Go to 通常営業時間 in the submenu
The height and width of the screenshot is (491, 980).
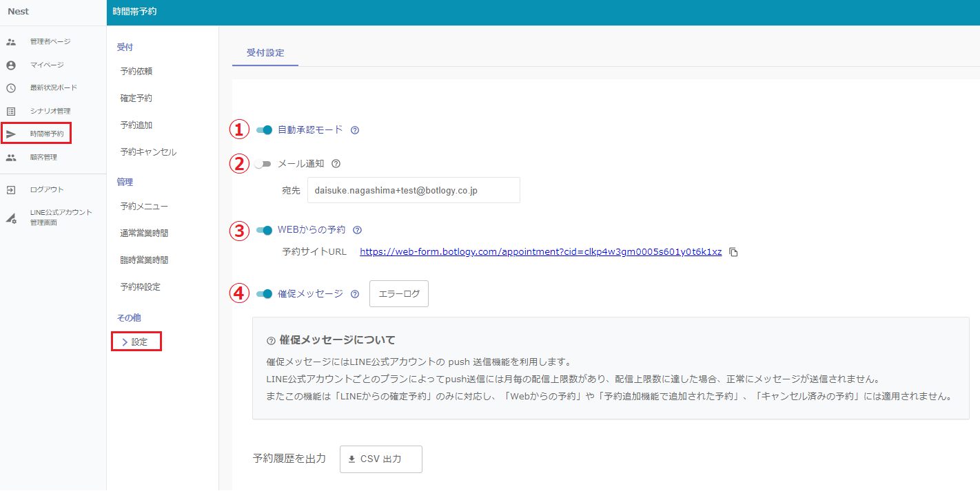coord(143,233)
